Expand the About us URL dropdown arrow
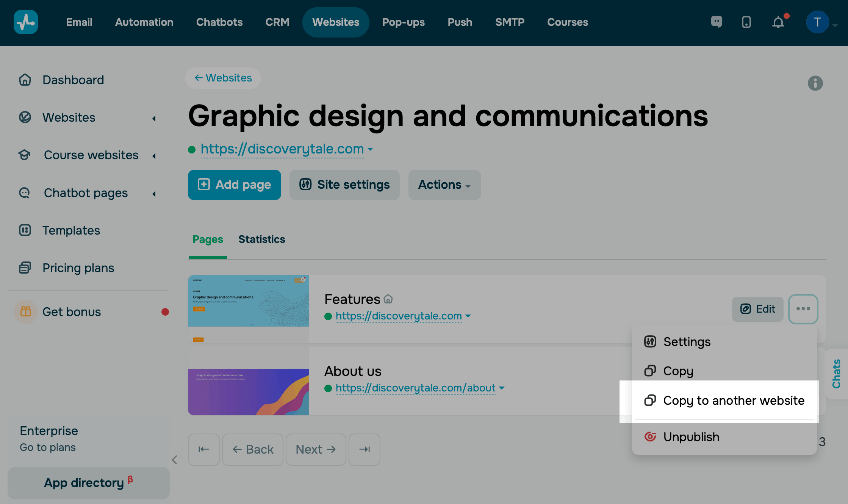 [x=502, y=388]
